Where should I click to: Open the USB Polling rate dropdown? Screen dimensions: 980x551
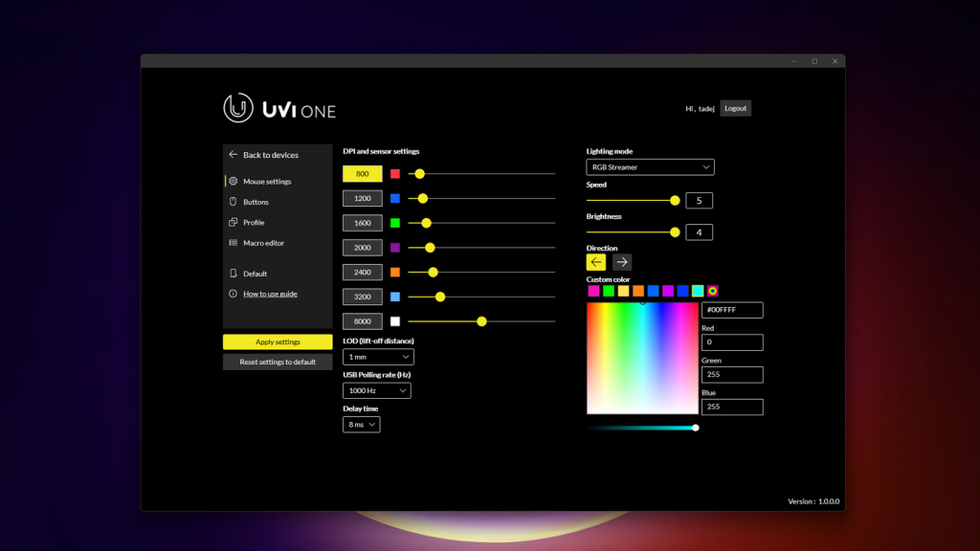coord(374,390)
